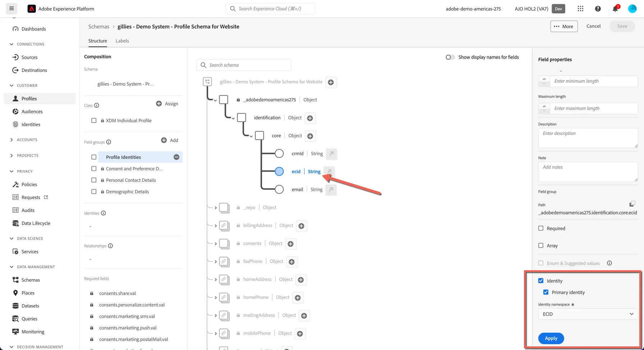Click the Enter description text area
Image resolution: width=644 pixels, height=350 pixels.
click(x=588, y=138)
